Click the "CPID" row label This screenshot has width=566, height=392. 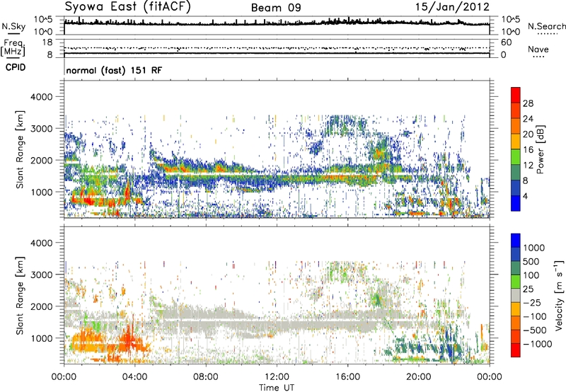pyautogui.click(x=16, y=67)
